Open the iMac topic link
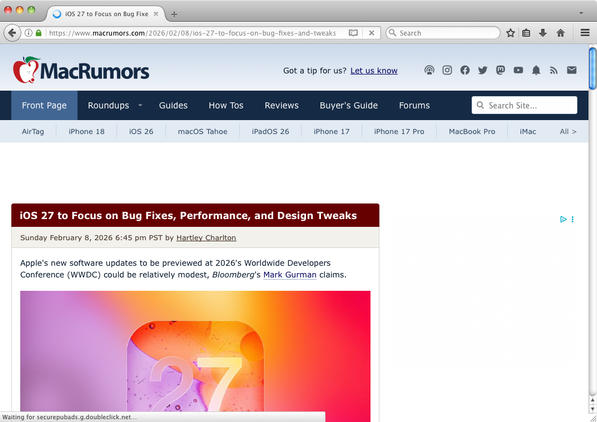The height and width of the screenshot is (422, 597). [x=528, y=131]
